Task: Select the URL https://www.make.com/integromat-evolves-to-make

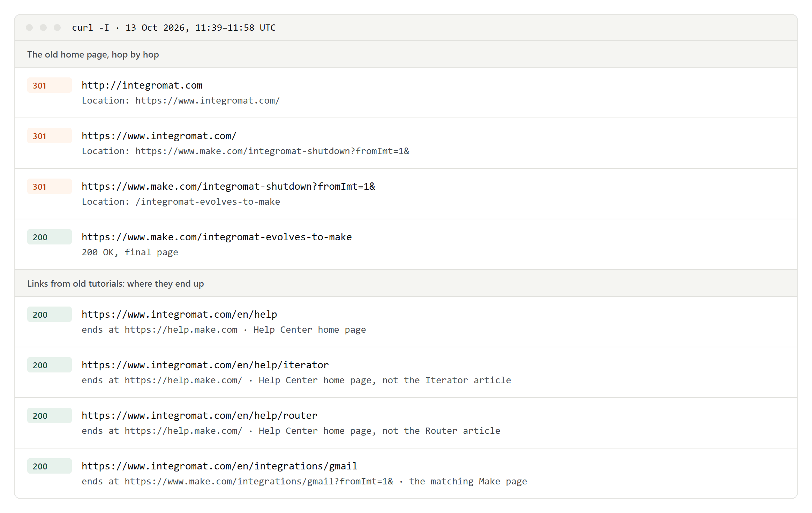Action: (217, 237)
